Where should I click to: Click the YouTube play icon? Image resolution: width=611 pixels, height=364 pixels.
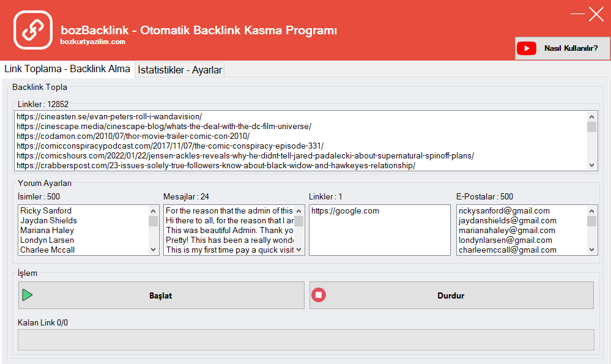pos(527,48)
